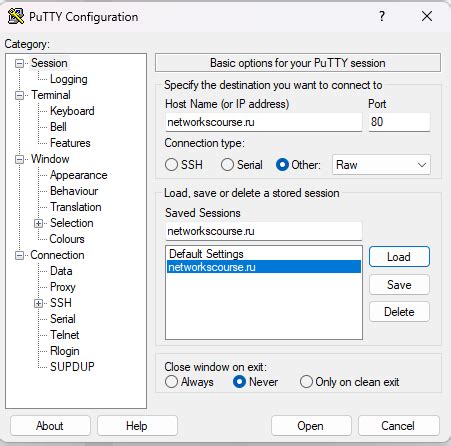Expand the Selection tree node

pyautogui.click(x=38, y=223)
